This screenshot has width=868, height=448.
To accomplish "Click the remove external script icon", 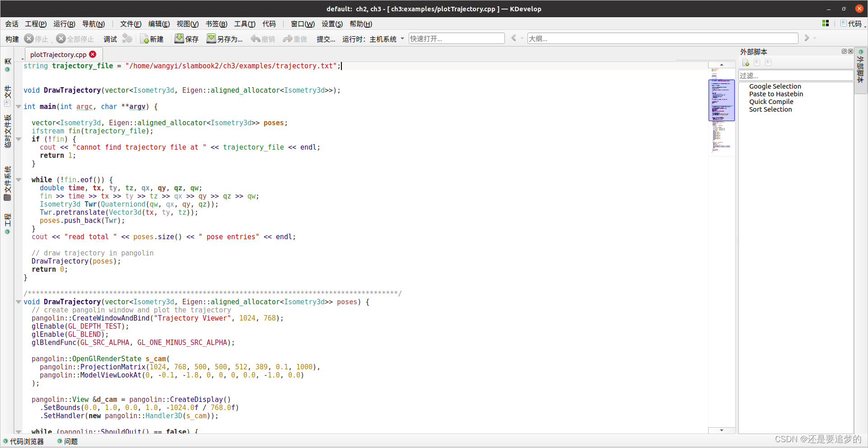I will pos(768,62).
